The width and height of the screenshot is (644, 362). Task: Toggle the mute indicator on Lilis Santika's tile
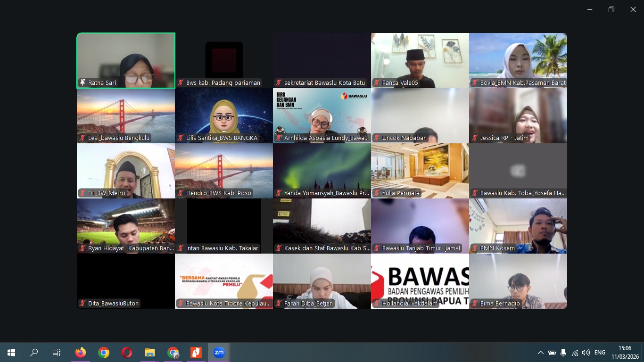coord(180,138)
